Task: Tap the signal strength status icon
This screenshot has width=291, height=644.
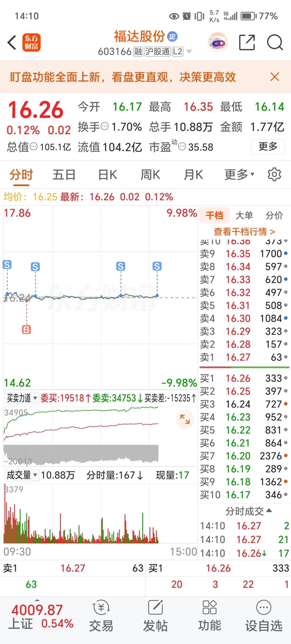Action: pos(231,16)
